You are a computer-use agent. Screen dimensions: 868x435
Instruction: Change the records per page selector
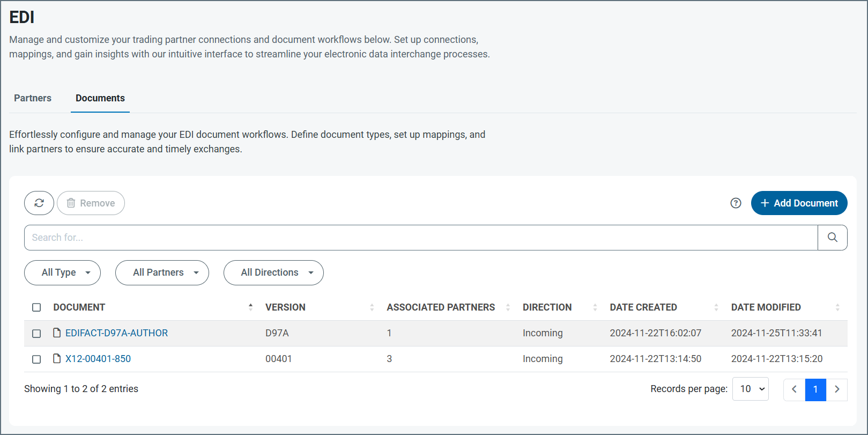[x=751, y=389]
